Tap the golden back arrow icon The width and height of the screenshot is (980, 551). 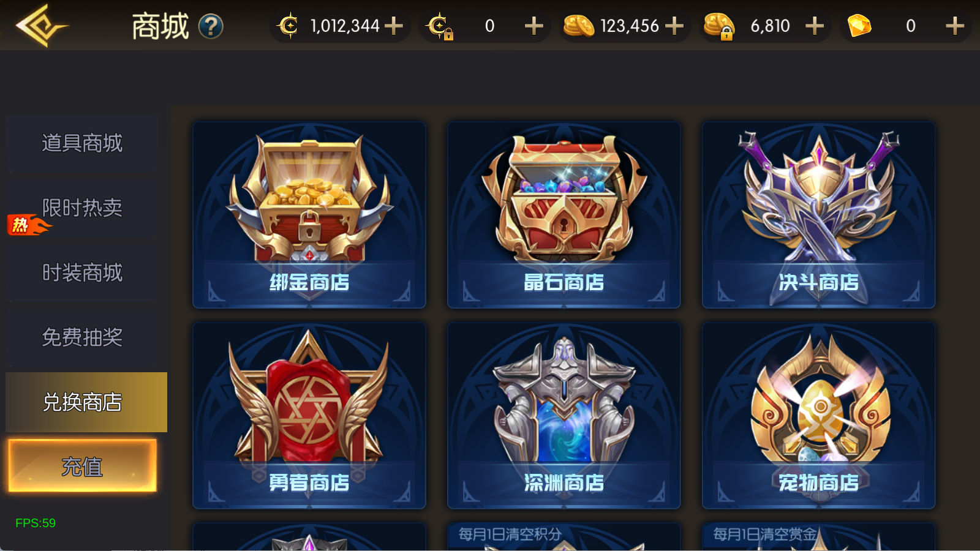[x=42, y=26]
